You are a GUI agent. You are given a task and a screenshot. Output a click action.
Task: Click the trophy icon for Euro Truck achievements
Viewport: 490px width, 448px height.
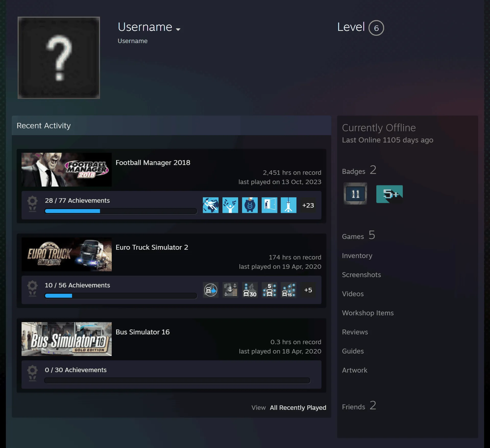tap(32, 289)
